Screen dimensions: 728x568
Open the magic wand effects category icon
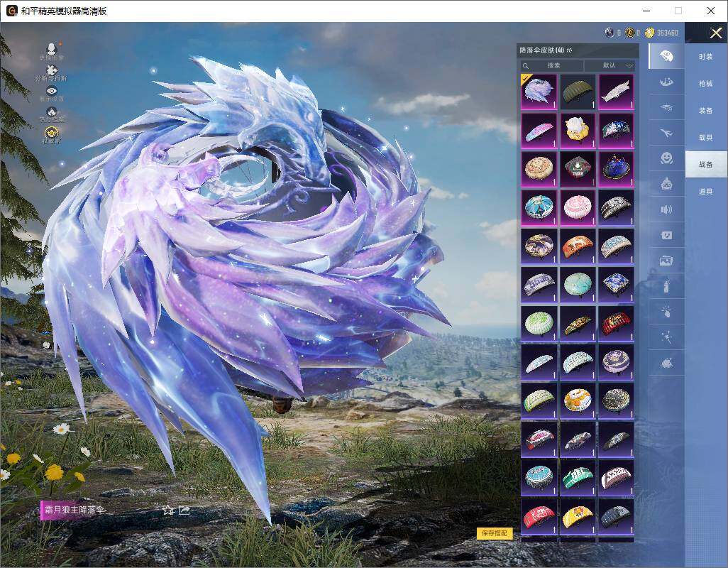666,337
